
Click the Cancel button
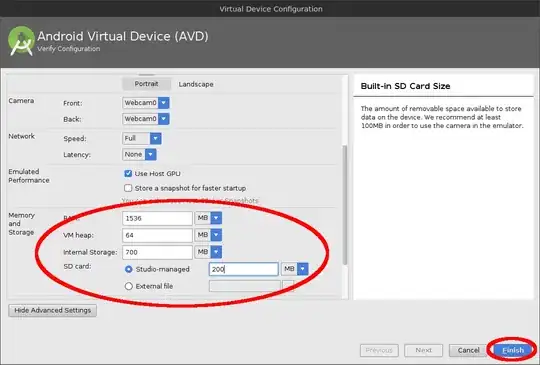468,351
